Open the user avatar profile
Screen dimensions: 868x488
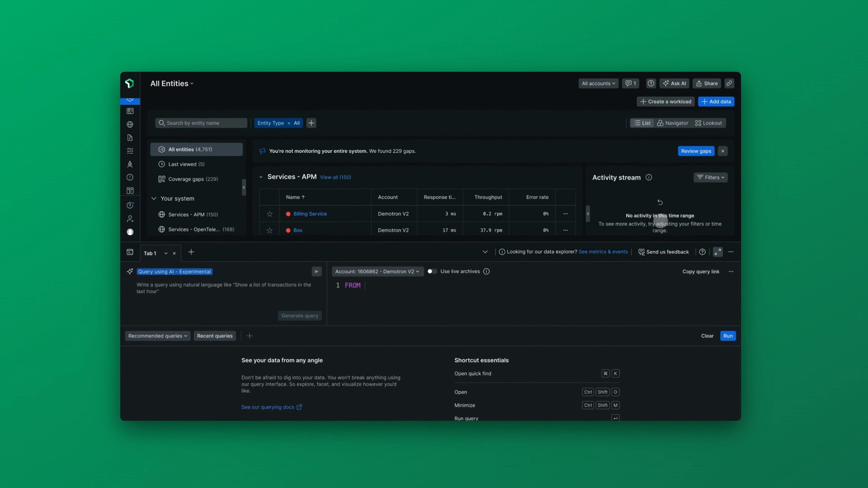[130, 232]
